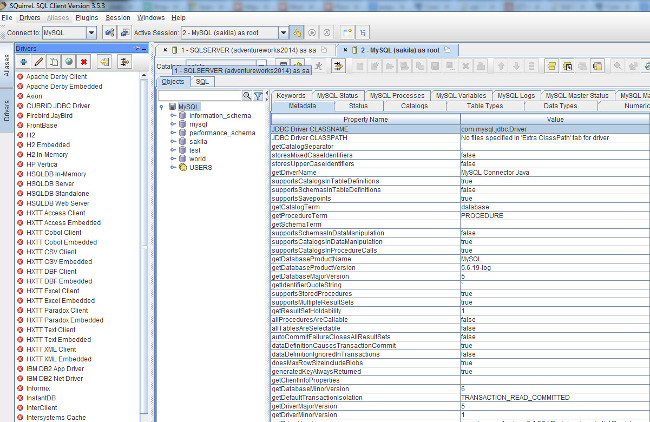The image size is (650, 422).
Task: Click the circular numbered icon in main toolbar
Action: (x=327, y=32)
